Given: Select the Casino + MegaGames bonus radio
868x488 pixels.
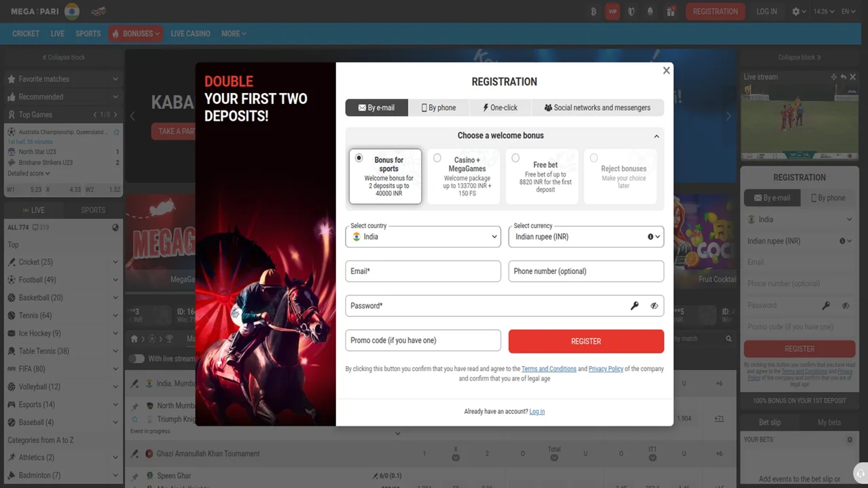Looking at the screenshot, I should (437, 158).
